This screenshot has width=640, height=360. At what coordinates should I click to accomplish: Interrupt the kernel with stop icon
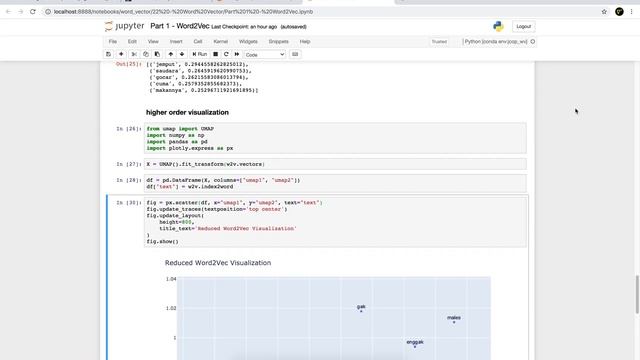click(x=216, y=54)
